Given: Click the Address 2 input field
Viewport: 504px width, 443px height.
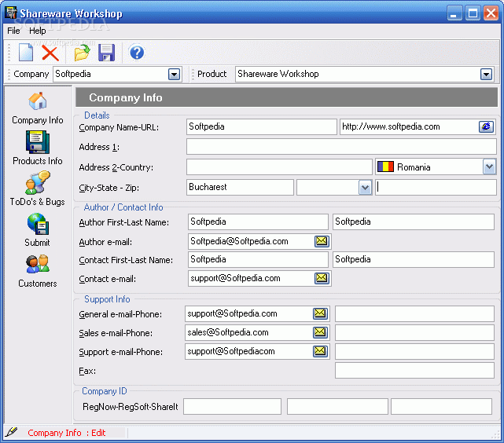Looking at the screenshot, I should point(279,167).
